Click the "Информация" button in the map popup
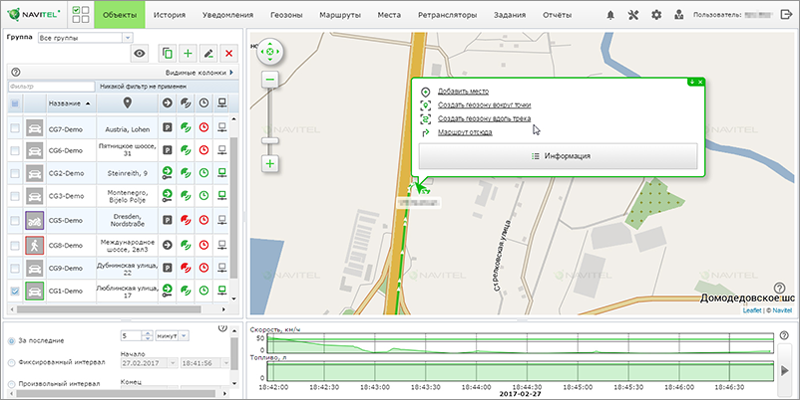Image resolution: width=800 pixels, height=400 pixels. point(557,156)
